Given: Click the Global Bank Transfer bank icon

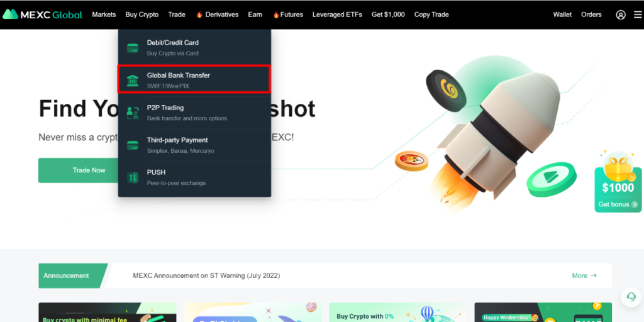Looking at the screenshot, I should pos(133,80).
